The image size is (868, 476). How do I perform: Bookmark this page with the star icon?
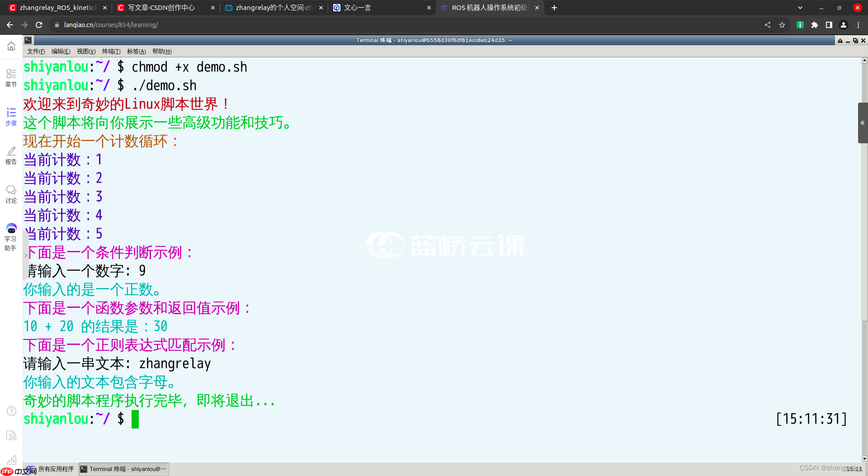point(782,25)
